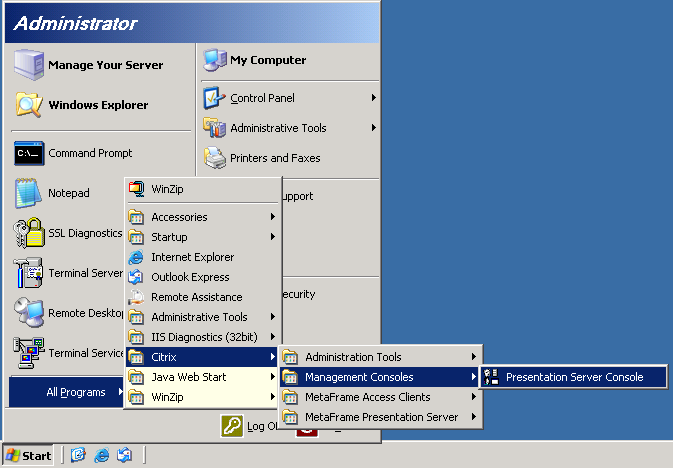This screenshot has width=673, height=468.
Task: Click the Java Web Start folder icon
Action: pyautogui.click(x=136, y=377)
